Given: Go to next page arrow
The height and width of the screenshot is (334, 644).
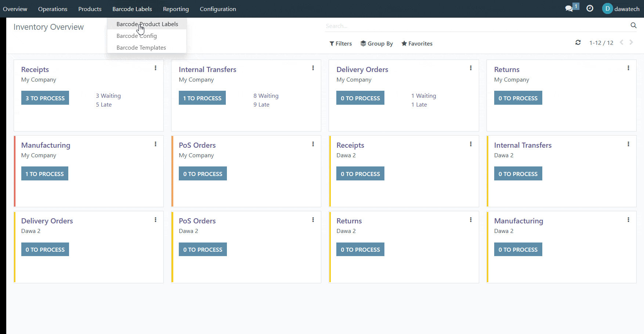Looking at the screenshot, I should [631, 42].
